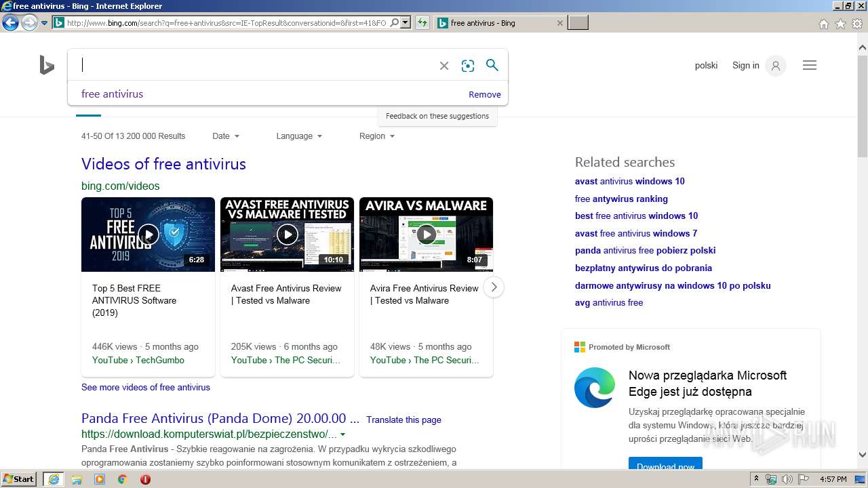
Task: Open panda antivirus free pobierz polski
Action: point(645,251)
